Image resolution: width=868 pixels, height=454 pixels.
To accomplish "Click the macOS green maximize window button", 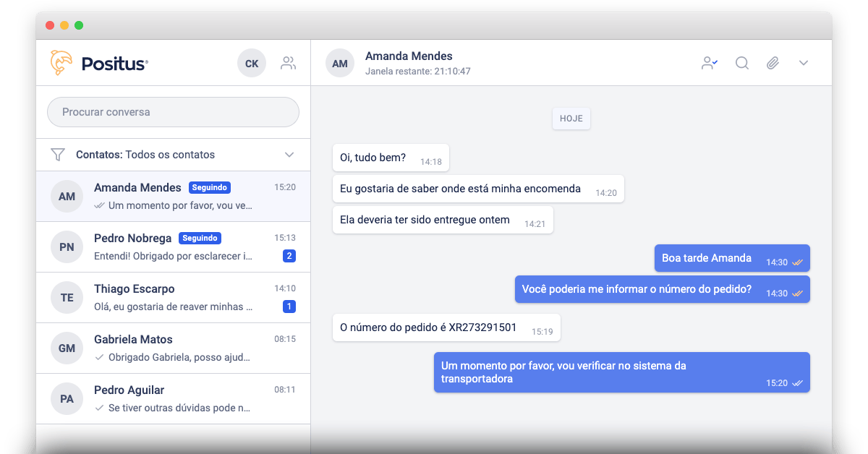I will click(79, 25).
